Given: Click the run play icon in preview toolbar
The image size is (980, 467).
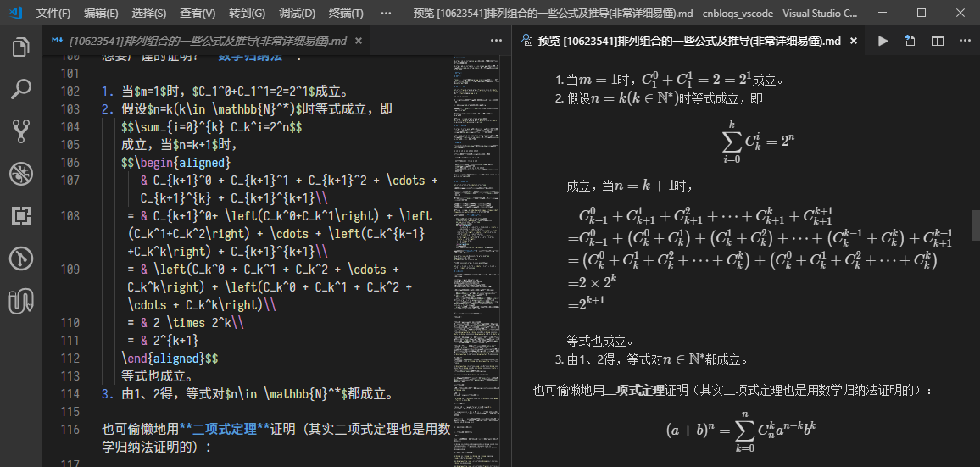Looking at the screenshot, I should click(883, 41).
